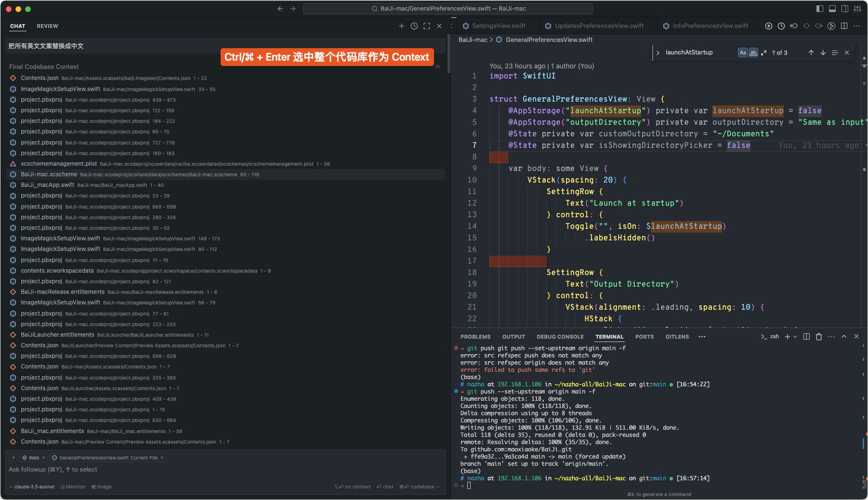Open chat history clock icon
This screenshot has height=500, width=868.
point(414,26)
